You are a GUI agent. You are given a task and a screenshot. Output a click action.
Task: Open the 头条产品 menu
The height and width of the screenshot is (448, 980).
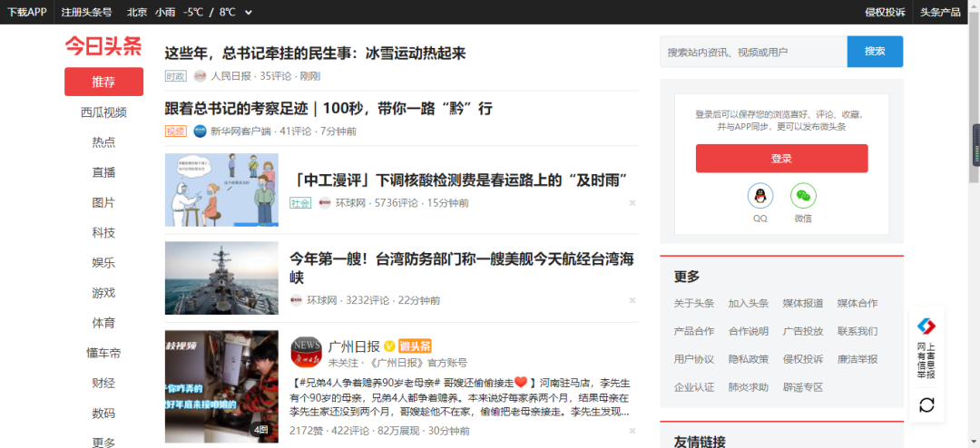coord(941,12)
